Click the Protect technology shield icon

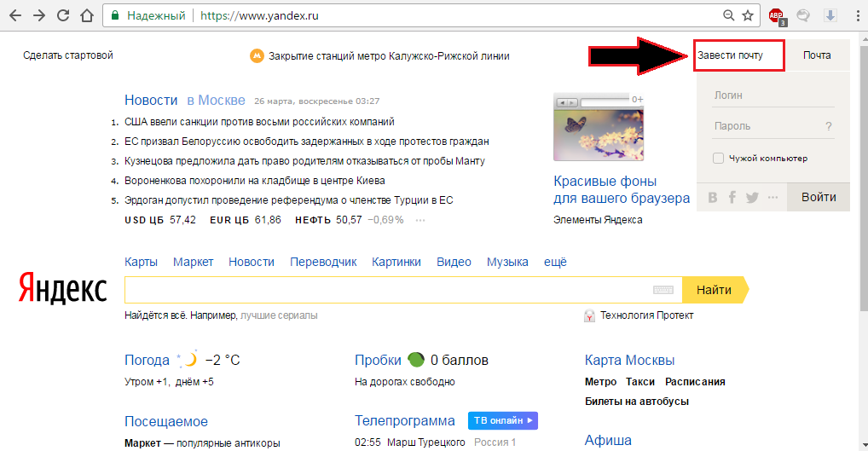(x=589, y=316)
